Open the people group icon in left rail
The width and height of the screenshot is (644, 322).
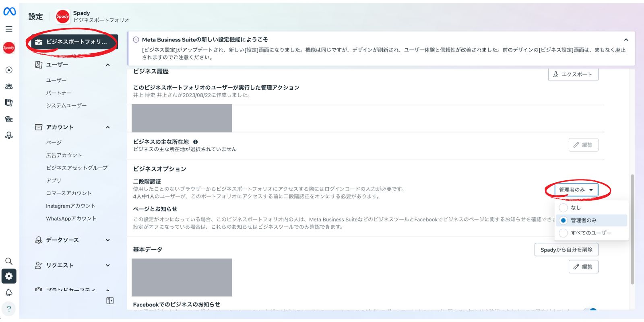tap(9, 86)
